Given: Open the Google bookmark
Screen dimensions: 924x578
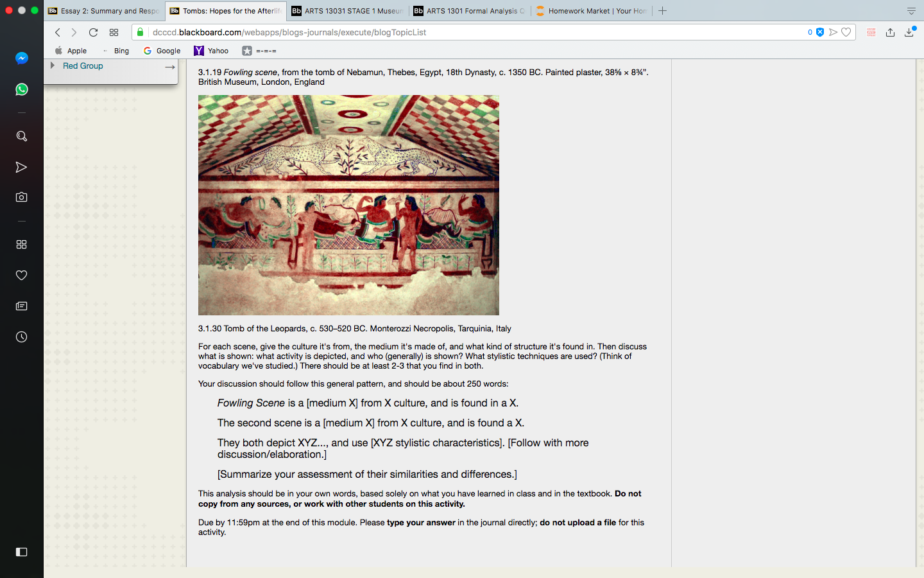Looking at the screenshot, I should click(162, 51).
